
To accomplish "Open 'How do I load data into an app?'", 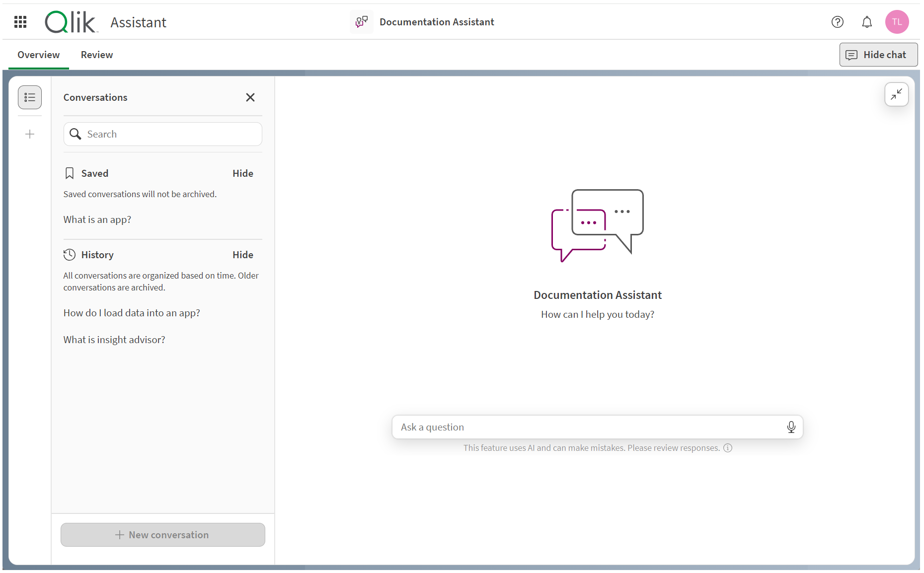I will (x=132, y=313).
